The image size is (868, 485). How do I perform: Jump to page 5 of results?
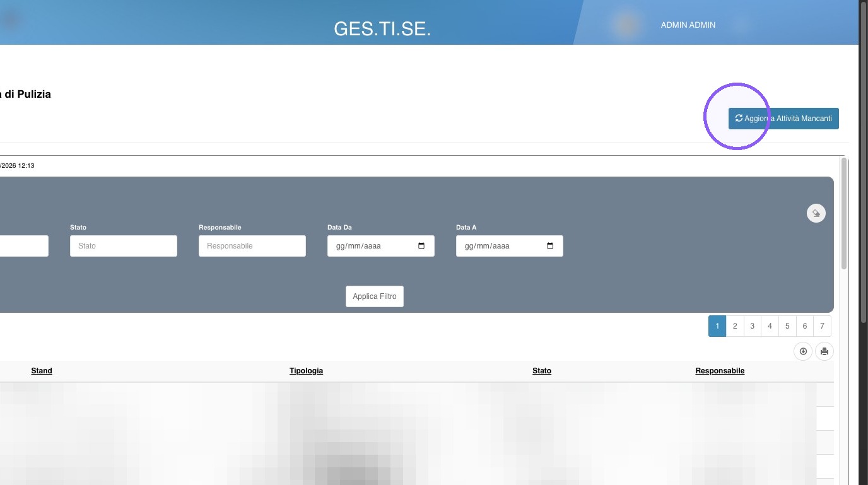[x=787, y=326]
